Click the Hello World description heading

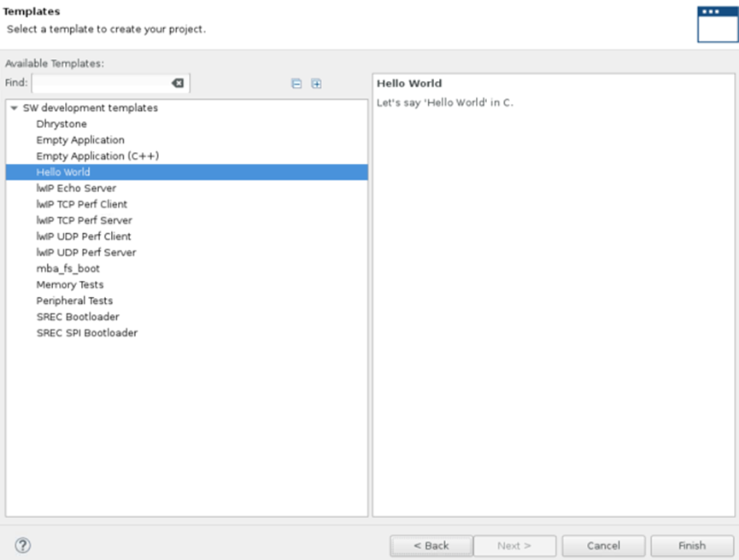point(409,84)
